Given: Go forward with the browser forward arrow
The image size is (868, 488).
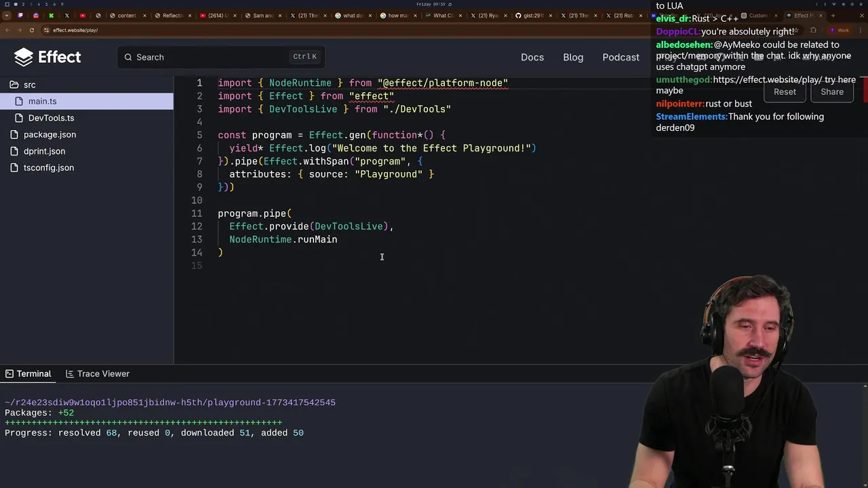Looking at the screenshot, I should pyautogui.click(x=20, y=30).
